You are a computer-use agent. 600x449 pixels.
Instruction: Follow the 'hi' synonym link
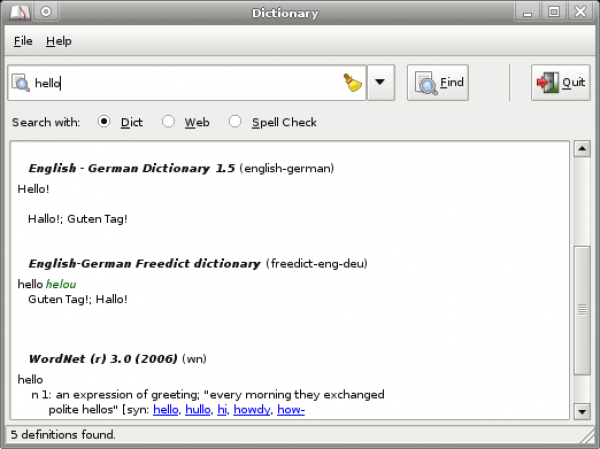(222, 410)
